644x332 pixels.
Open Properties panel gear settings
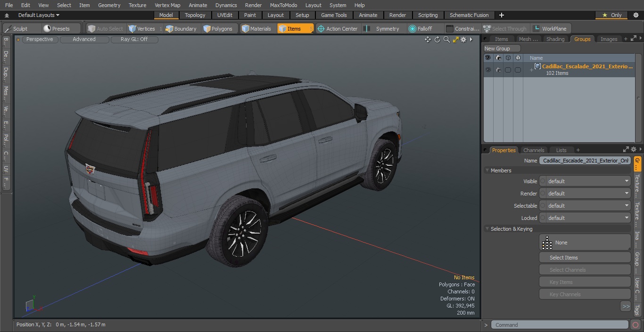pos(633,150)
